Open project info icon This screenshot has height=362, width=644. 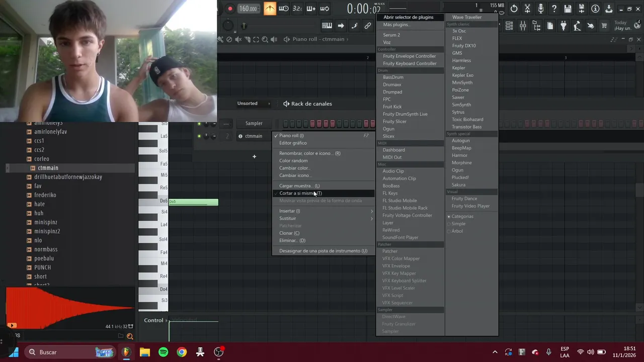click(x=595, y=9)
